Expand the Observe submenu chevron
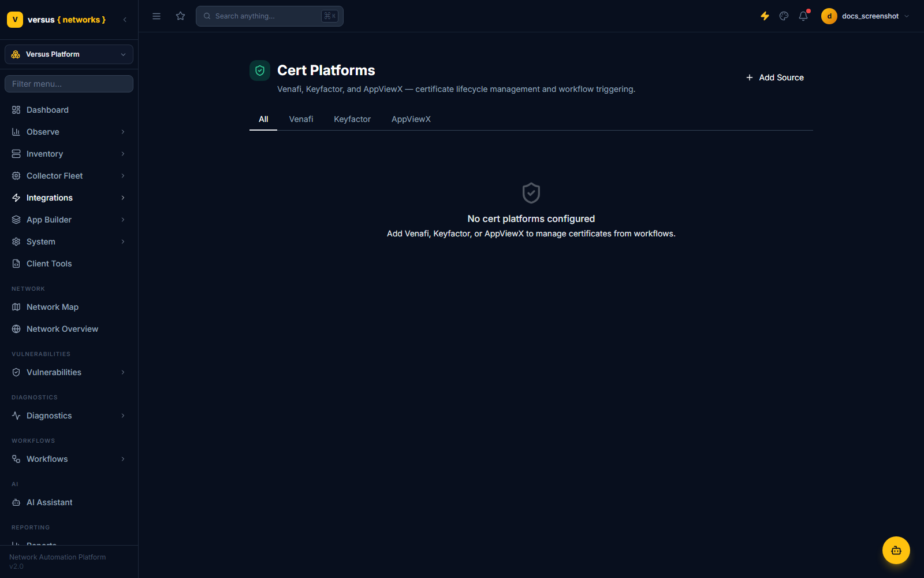 [x=123, y=132]
